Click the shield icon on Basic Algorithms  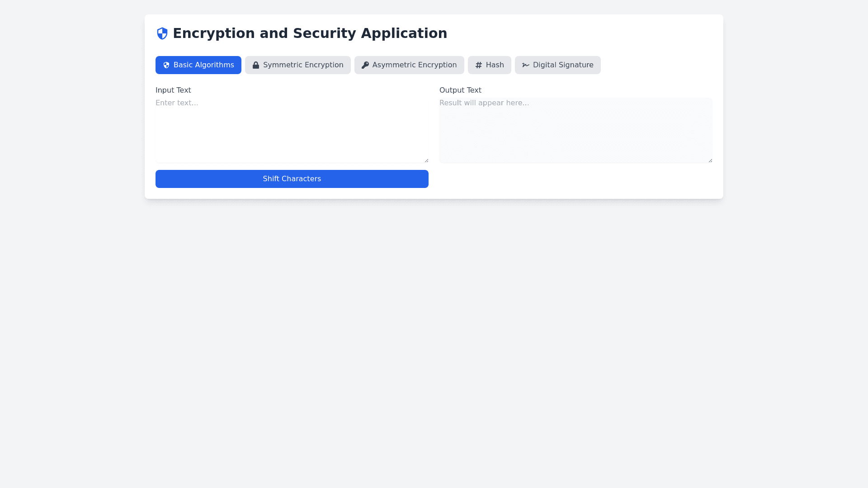coord(166,65)
